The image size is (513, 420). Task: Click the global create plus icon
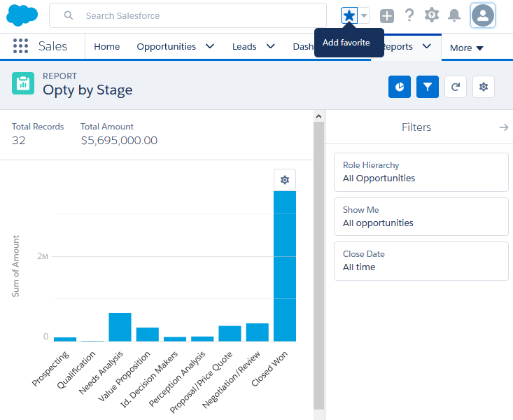(387, 15)
